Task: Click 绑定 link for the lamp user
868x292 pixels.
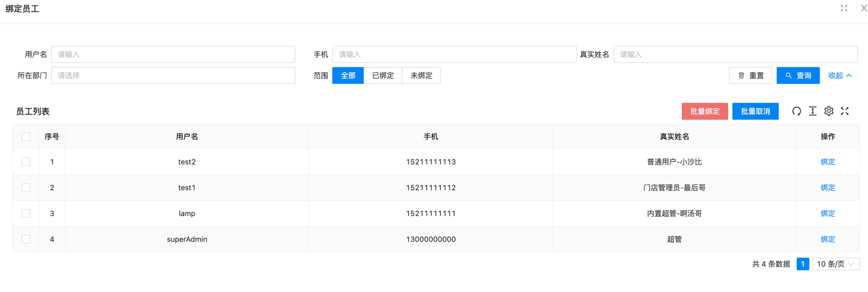Action: pyautogui.click(x=827, y=213)
